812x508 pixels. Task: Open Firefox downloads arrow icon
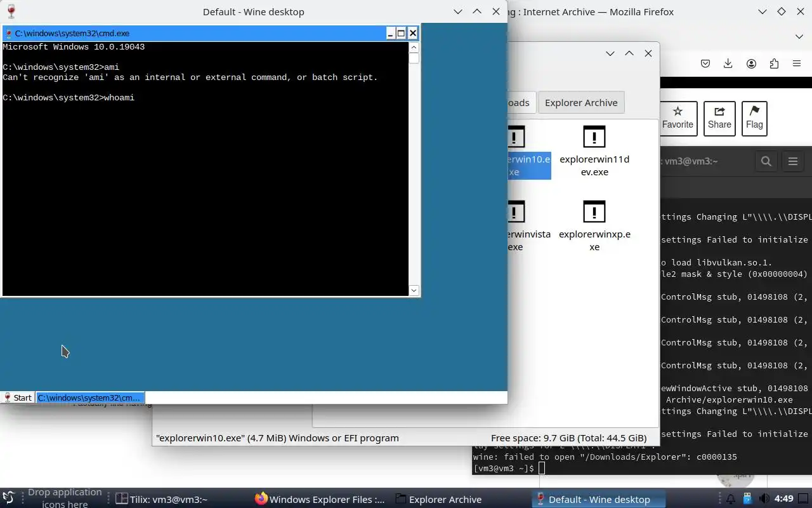point(728,63)
